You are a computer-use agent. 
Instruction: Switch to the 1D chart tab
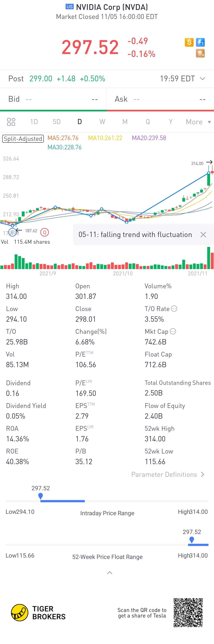(x=34, y=122)
